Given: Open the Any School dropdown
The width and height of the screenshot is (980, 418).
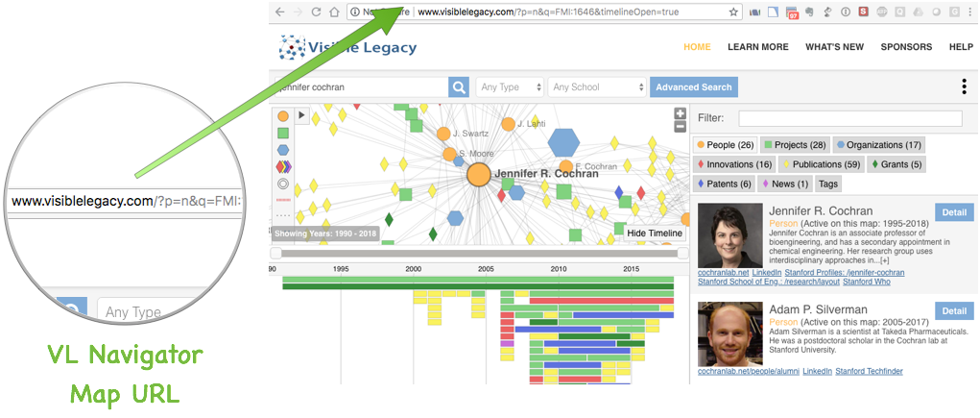Looking at the screenshot, I should point(597,87).
